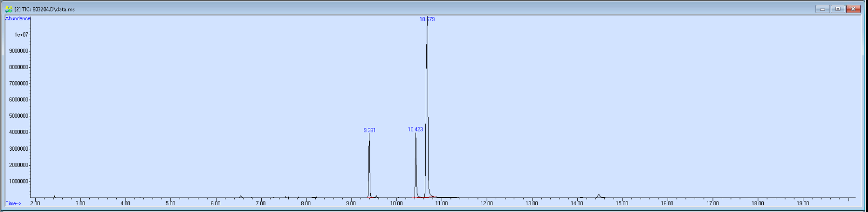Click the small peak near 14.50 minutes

pos(599,196)
